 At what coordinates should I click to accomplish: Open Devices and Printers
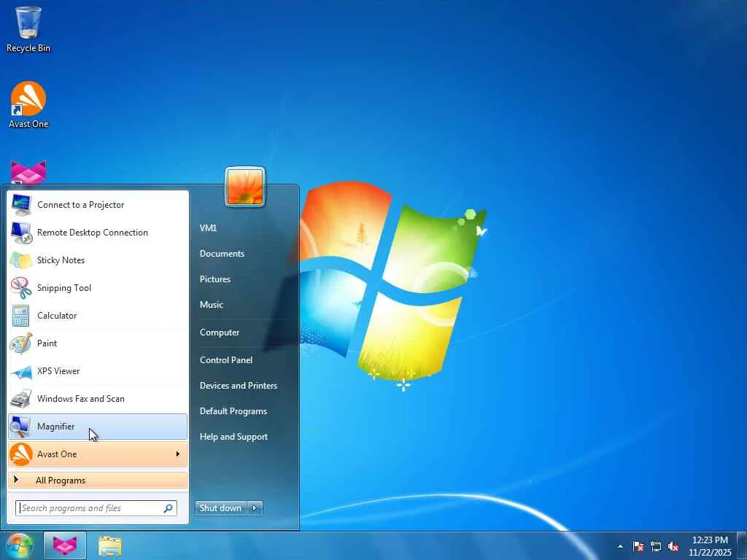pos(239,386)
